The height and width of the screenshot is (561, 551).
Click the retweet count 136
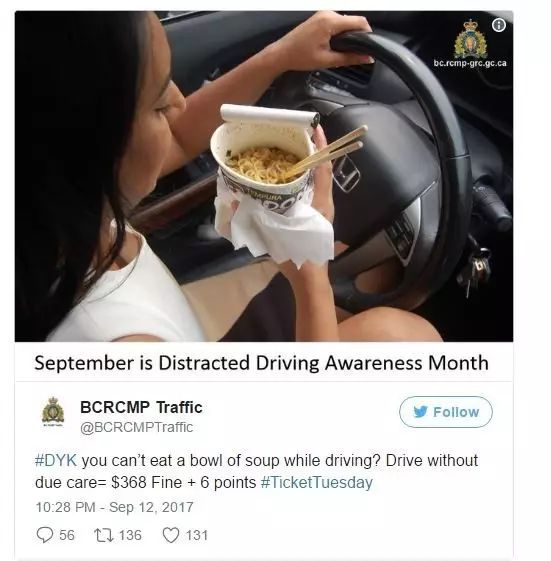click(x=130, y=535)
